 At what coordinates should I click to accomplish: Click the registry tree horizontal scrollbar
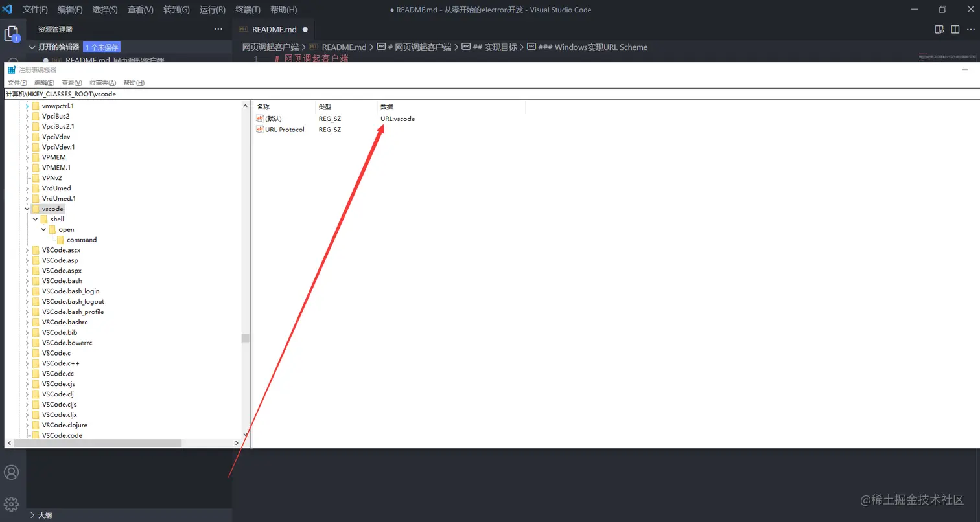[97, 443]
